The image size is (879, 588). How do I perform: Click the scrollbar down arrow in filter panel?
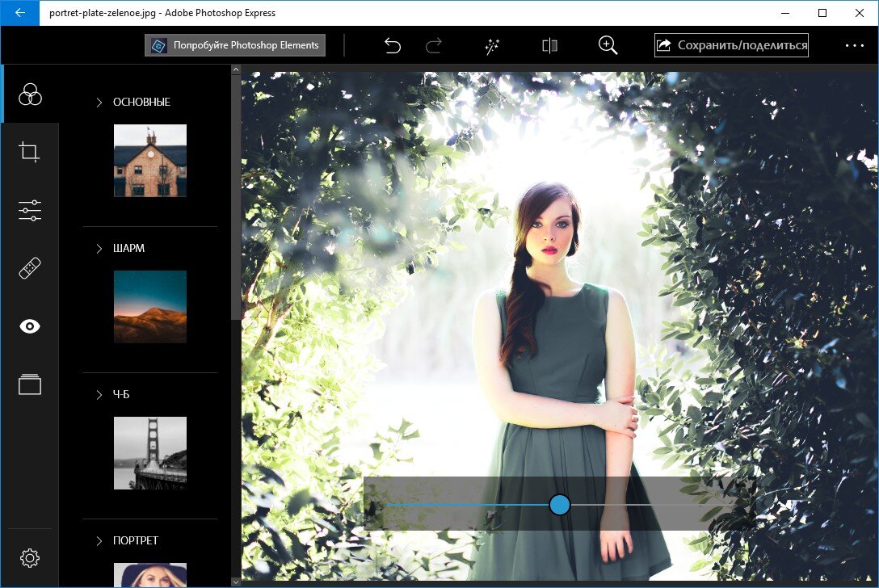click(x=236, y=582)
